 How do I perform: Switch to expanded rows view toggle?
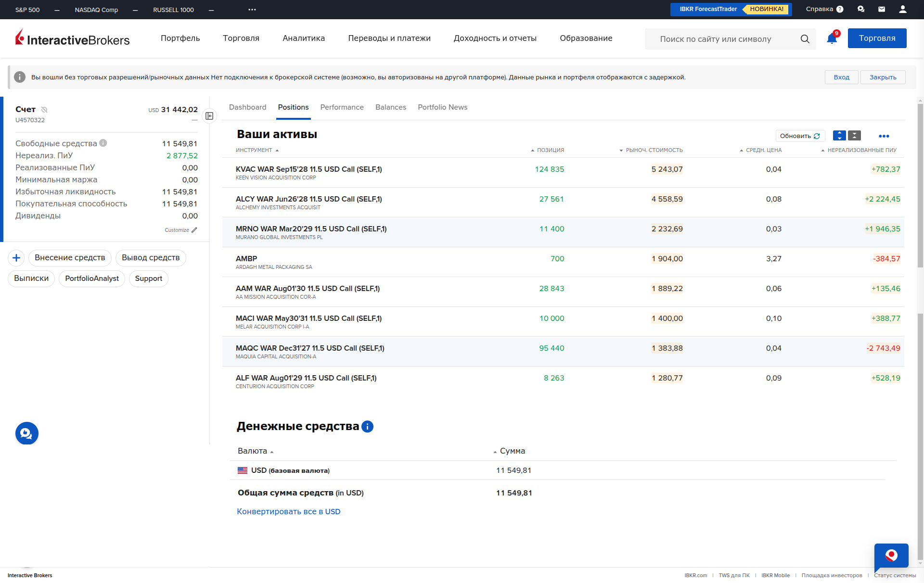839,136
